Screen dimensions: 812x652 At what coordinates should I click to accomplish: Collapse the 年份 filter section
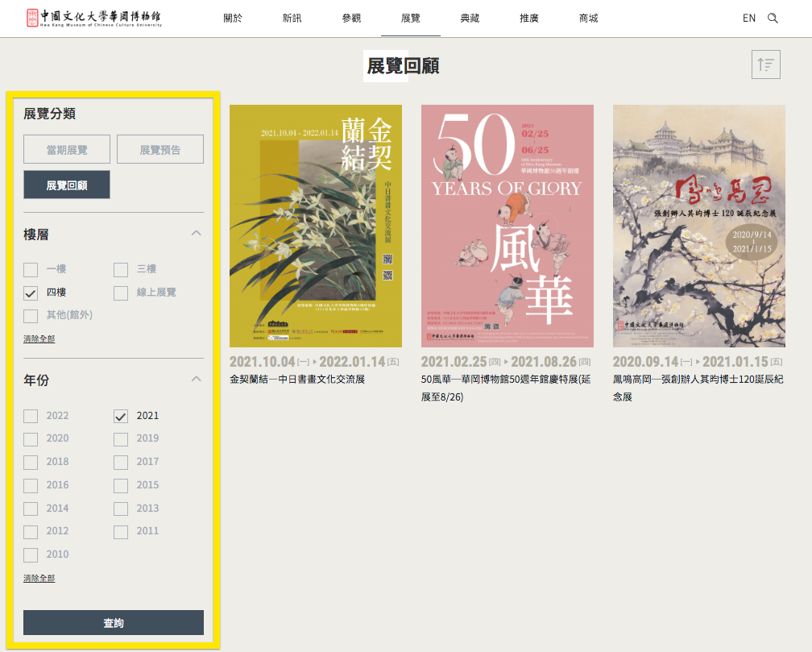click(x=197, y=379)
